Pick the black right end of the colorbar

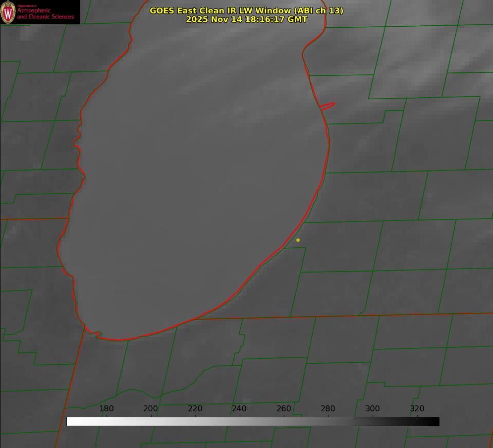click(436, 421)
